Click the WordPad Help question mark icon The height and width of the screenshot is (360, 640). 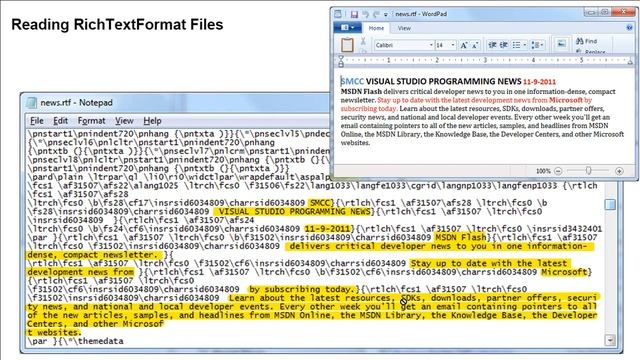[629, 28]
